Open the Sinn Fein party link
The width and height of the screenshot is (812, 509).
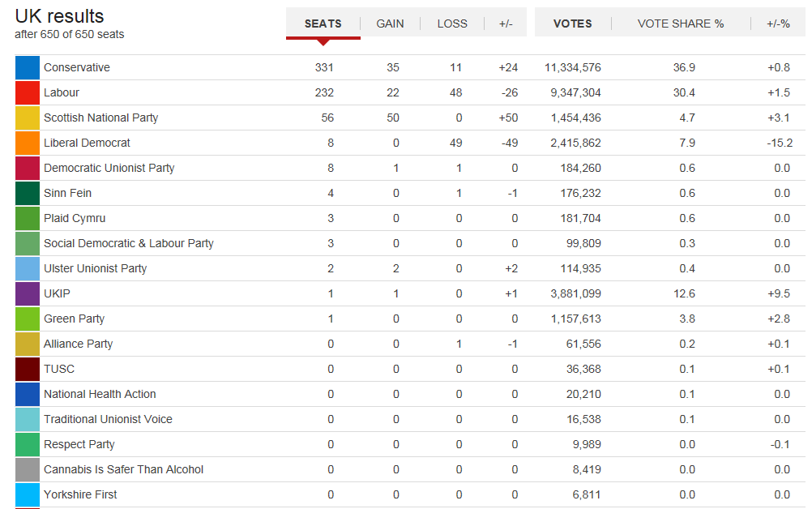[x=68, y=193]
